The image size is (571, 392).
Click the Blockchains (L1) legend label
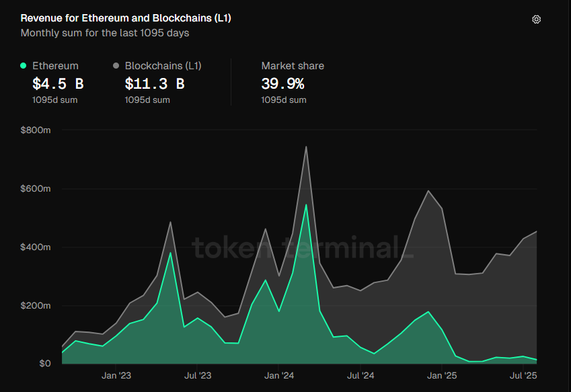[x=163, y=66]
